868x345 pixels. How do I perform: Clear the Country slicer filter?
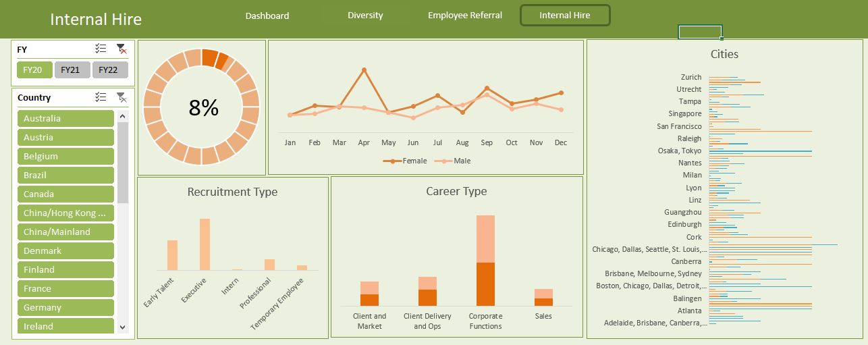click(x=121, y=97)
